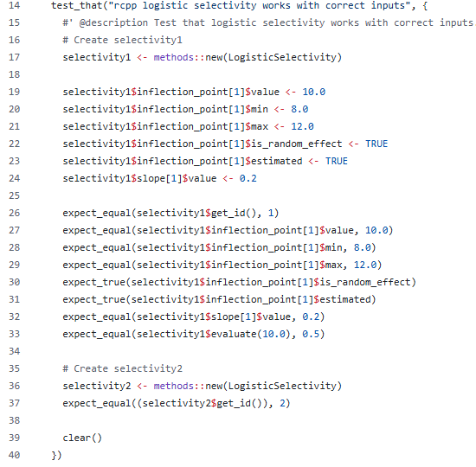476x467 pixels.
Task: Click the '# Create selectivity2' comment
Action: pos(122,368)
